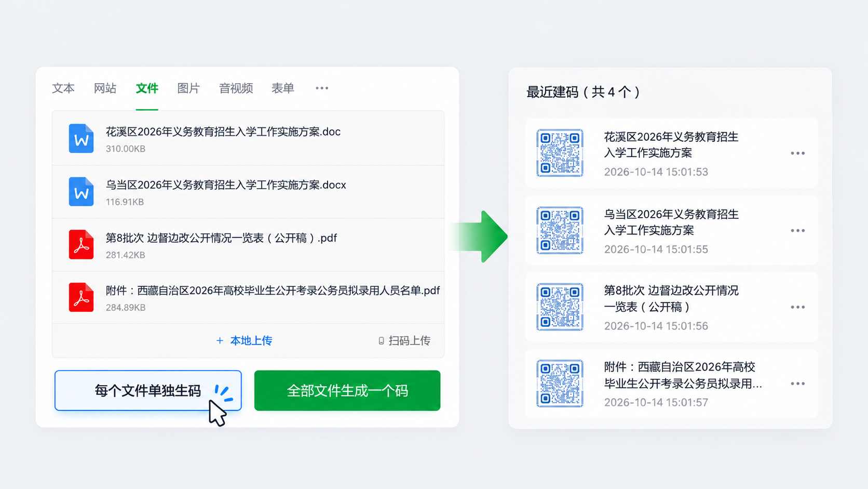
Task: Click the Word icon for 乌当区 .docx file
Action: click(81, 192)
